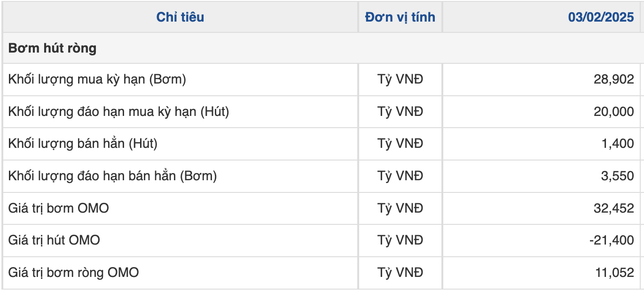This screenshot has width=644, height=291.
Task: Select the "Giá trị bơm OMO" row label
Action: [58, 208]
